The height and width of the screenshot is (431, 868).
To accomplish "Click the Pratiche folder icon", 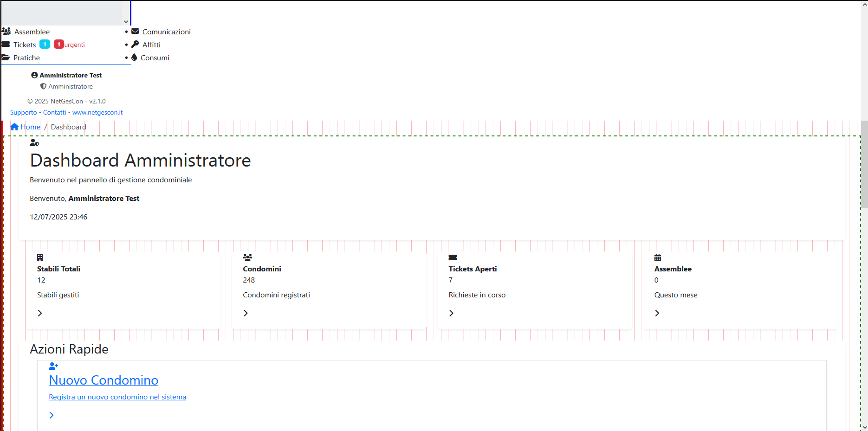I will (6, 58).
